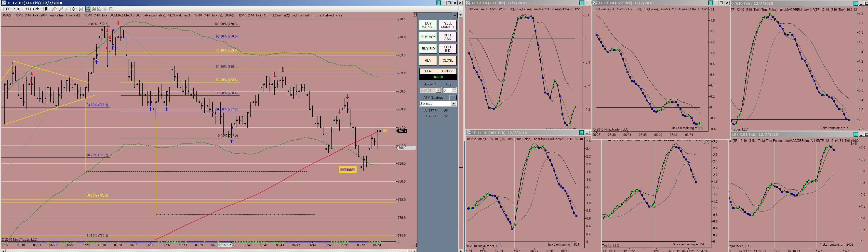
Task: Click the connect data plug icon
Action: point(61,9)
